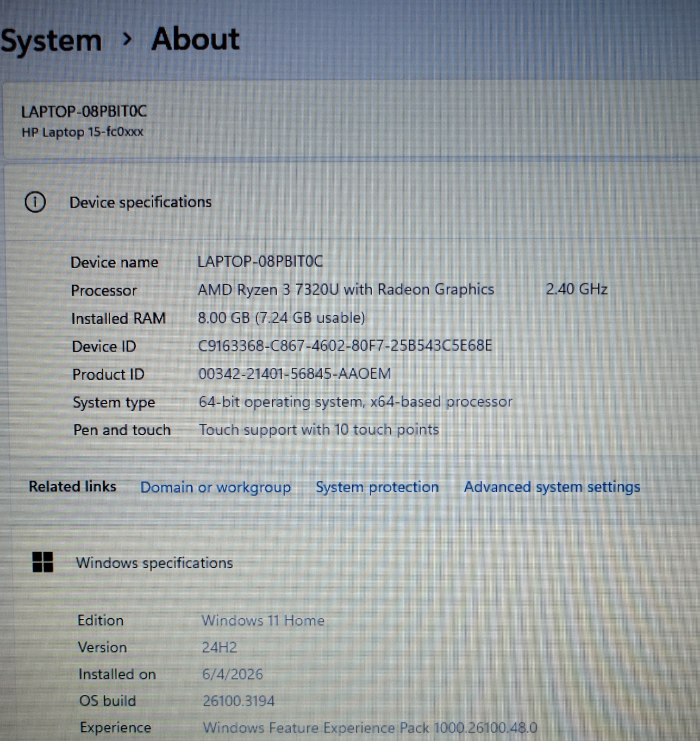The image size is (700, 741).
Task: Click the breadcrumb chevron separator
Action: pos(127,40)
